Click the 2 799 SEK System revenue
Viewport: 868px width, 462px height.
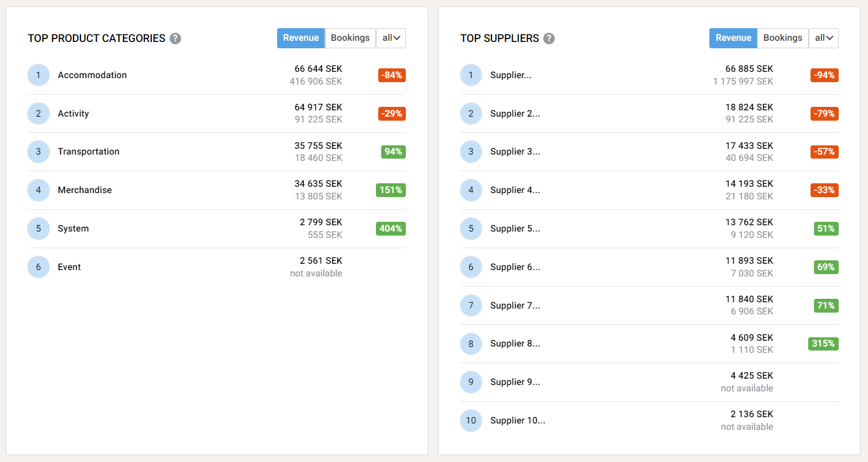pyautogui.click(x=321, y=222)
